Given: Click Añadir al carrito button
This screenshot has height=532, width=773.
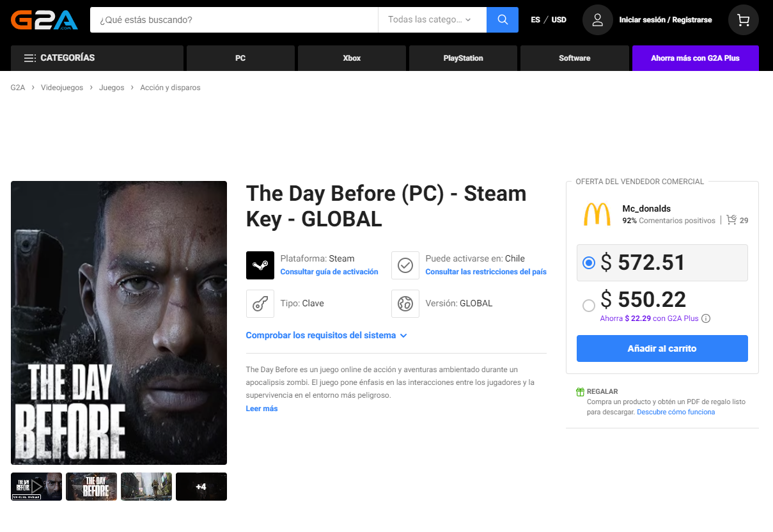Looking at the screenshot, I should (x=662, y=348).
